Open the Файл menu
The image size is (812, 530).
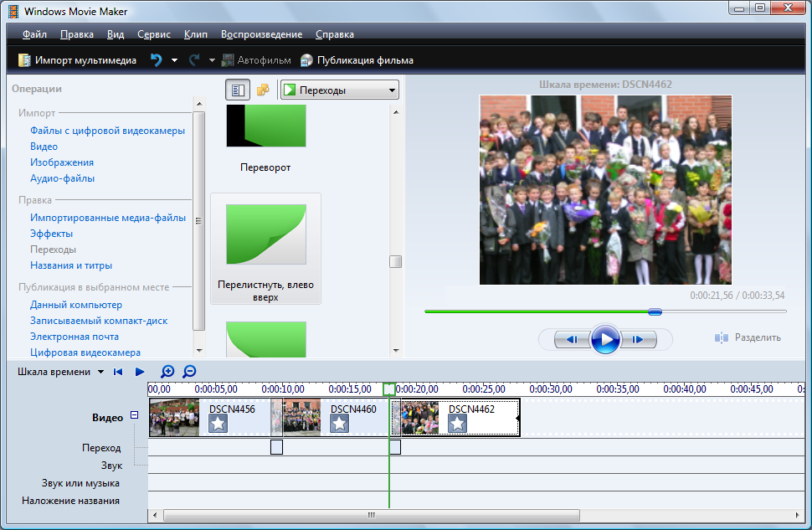pyautogui.click(x=34, y=34)
